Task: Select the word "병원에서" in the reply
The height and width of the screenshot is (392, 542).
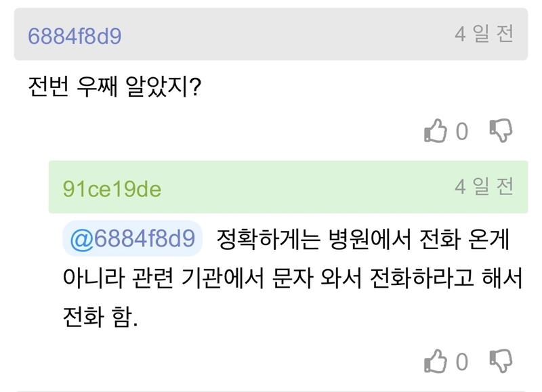Action: click(369, 239)
